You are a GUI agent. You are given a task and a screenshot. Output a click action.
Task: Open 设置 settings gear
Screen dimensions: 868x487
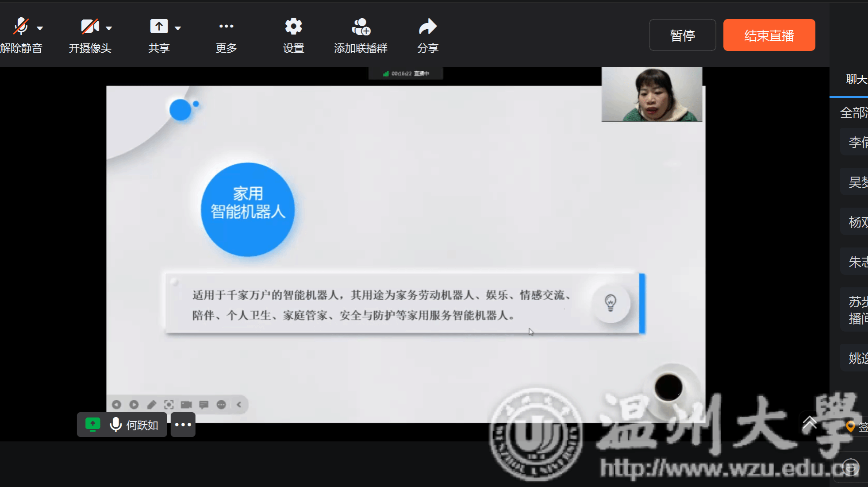[x=293, y=27]
